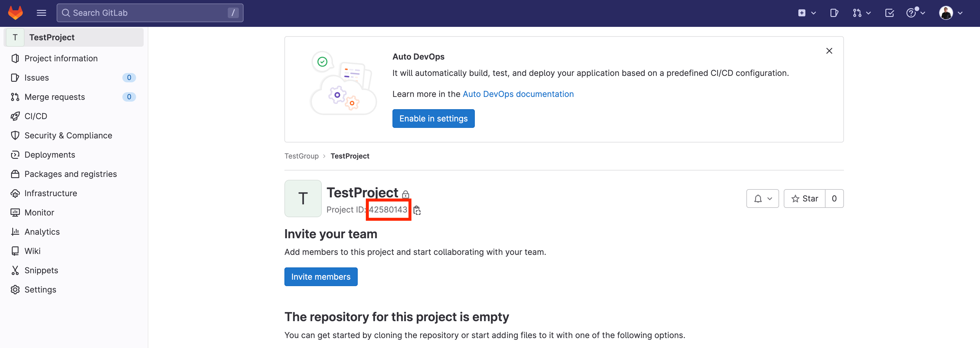
Task: Open Packages and registries menu
Action: point(70,174)
